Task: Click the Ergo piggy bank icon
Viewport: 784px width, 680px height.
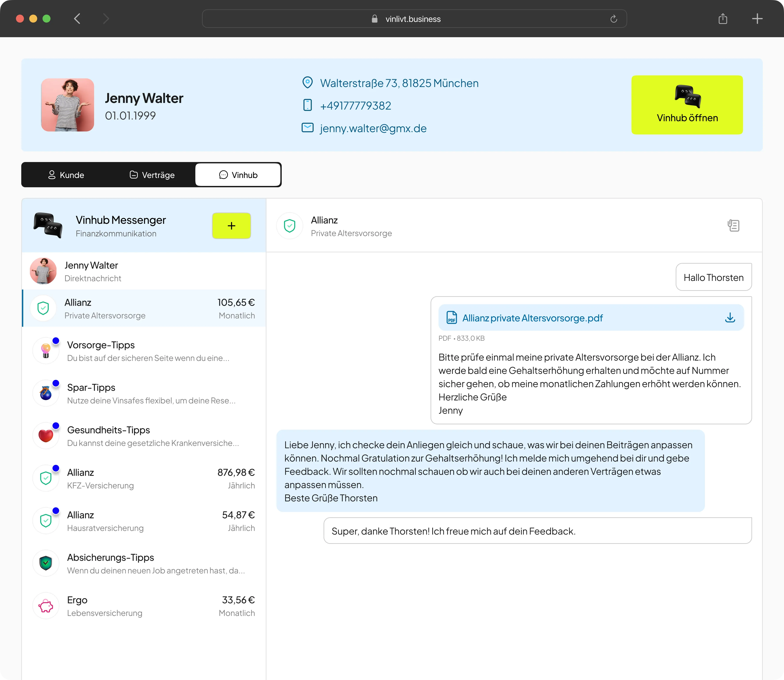Action: 46,606
